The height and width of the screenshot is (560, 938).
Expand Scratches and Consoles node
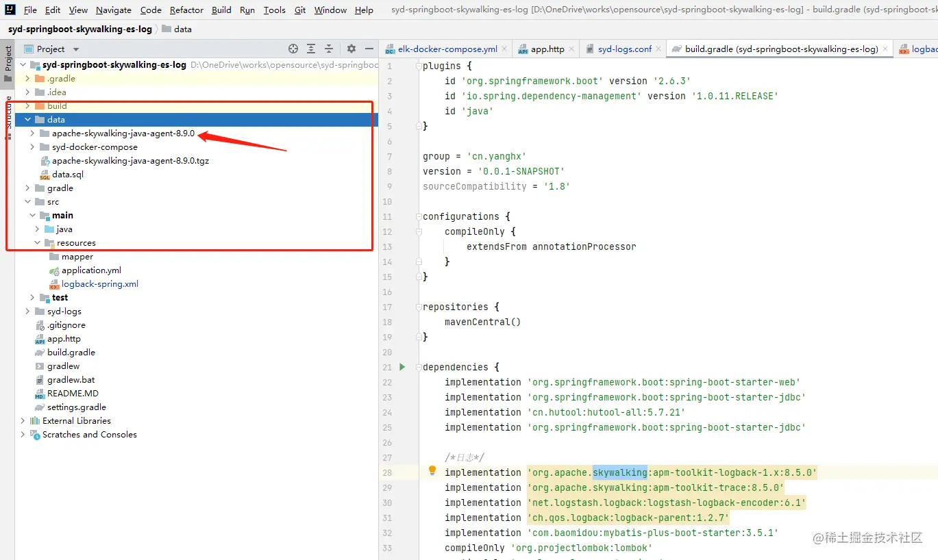click(23, 435)
